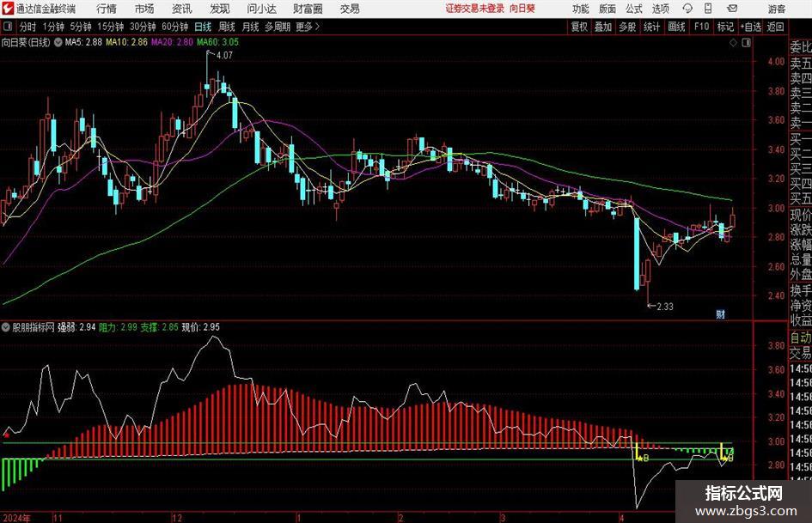Open the 选项 menu
The image size is (812, 523).
click(661, 9)
